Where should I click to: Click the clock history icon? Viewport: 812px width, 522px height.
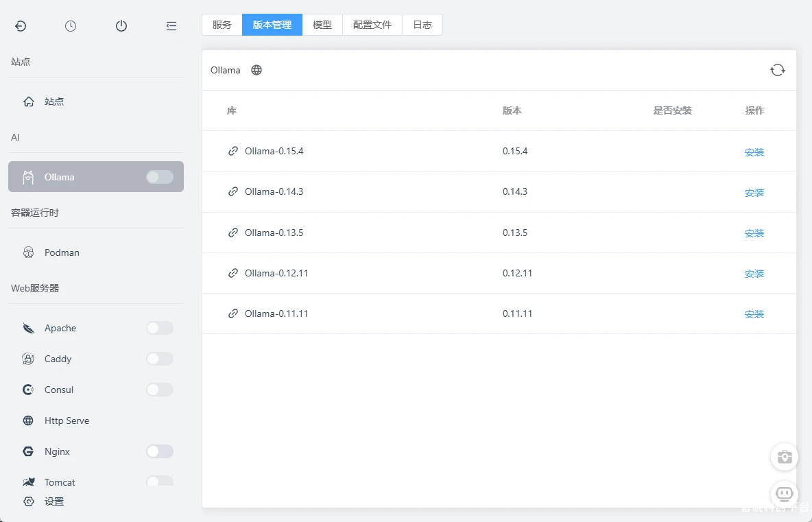click(x=71, y=26)
